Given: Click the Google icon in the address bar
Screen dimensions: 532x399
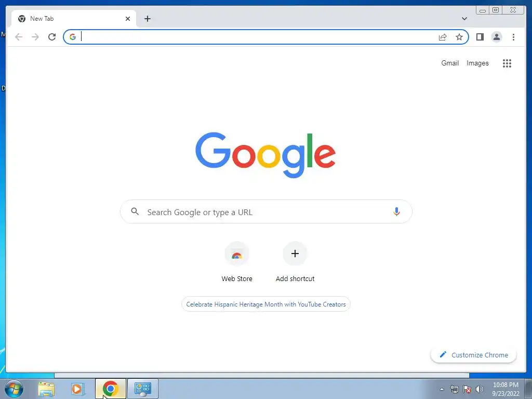Looking at the screenshot, I should [x=73, y=37].
